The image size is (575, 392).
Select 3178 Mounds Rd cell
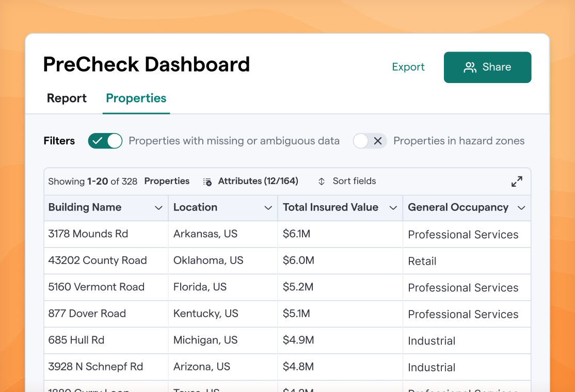click(106, 234)
